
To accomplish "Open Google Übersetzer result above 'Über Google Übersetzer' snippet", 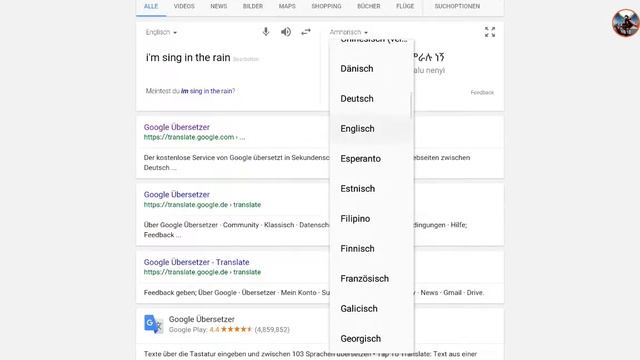I will tap(176, 195).
